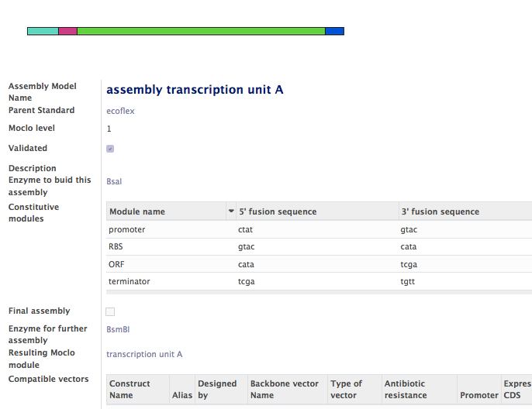The width and height of the screenshot is (532, 409).
Task: Sort by 3' fusion sequence column header
Action: [440, 211]
